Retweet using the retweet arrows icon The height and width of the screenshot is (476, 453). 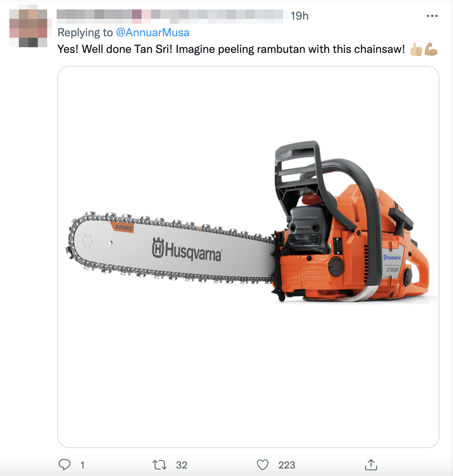(160, 465)
